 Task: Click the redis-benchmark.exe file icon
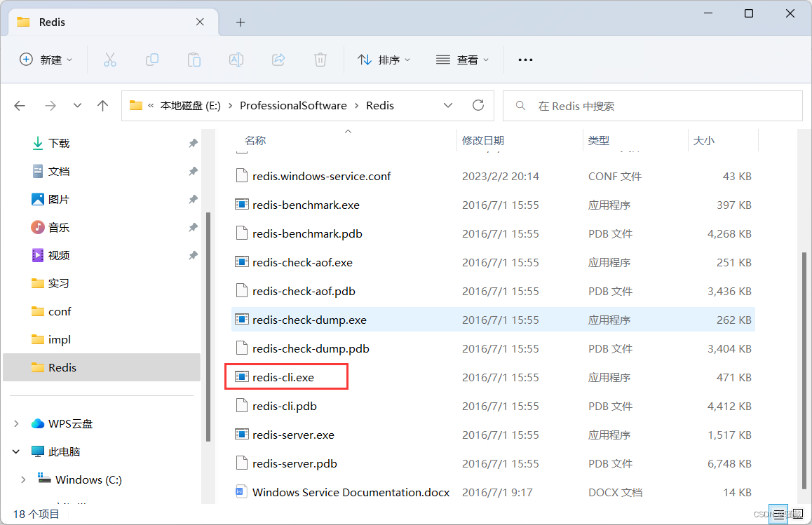click(x=241, y=205)
